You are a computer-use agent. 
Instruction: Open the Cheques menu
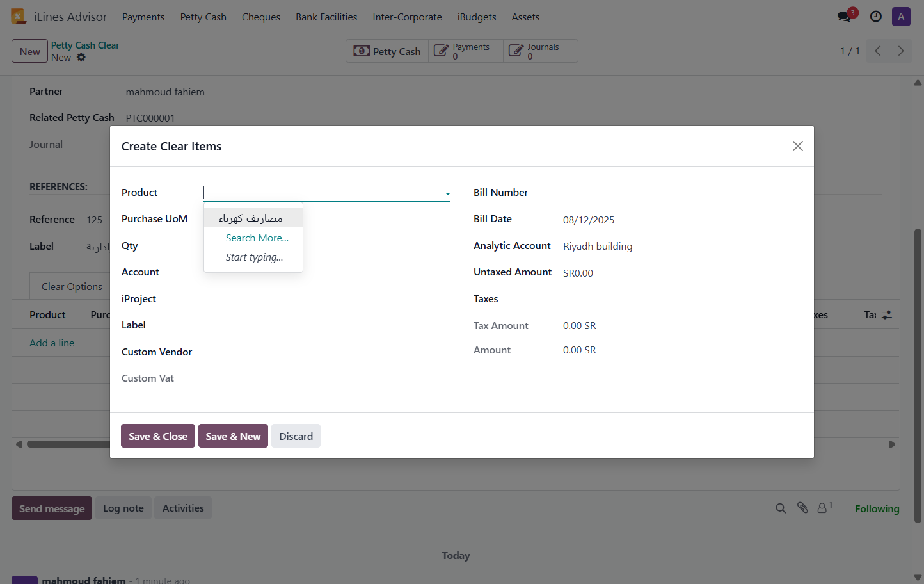(x=261, y=17)
